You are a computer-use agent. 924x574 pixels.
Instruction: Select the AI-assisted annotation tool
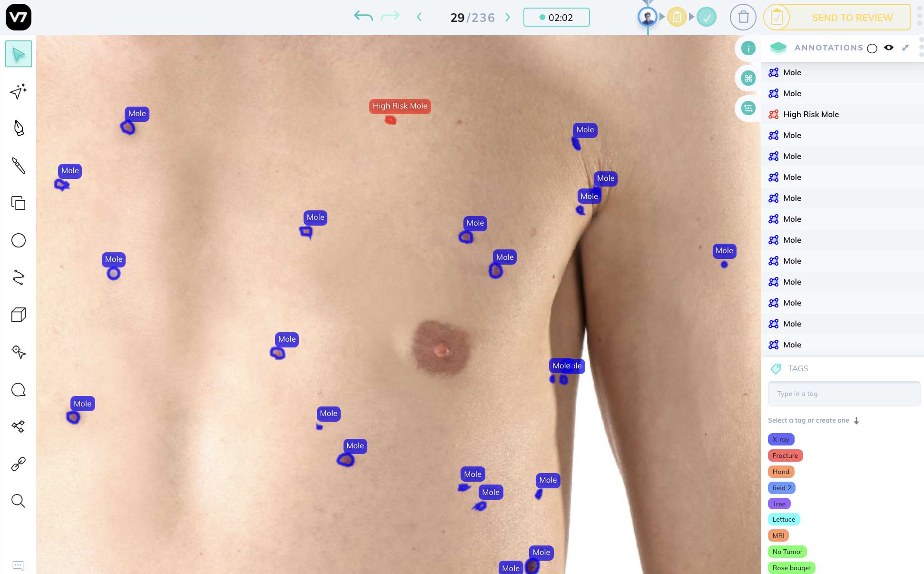click(18, 91)
